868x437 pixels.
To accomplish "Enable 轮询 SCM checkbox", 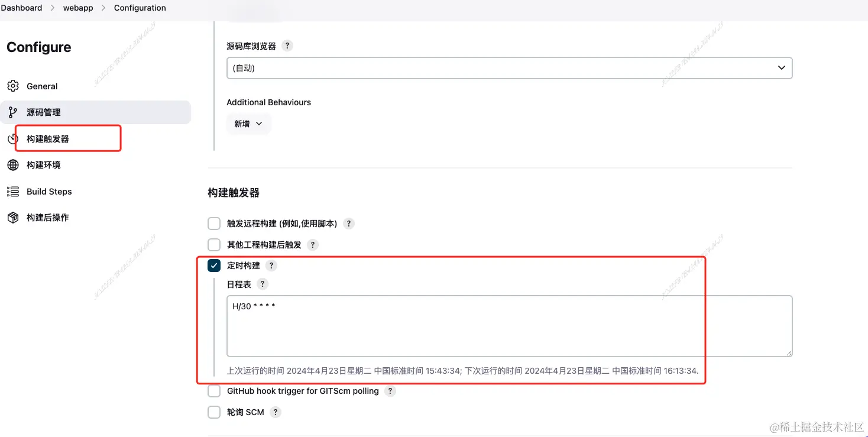I will [214, 412].
